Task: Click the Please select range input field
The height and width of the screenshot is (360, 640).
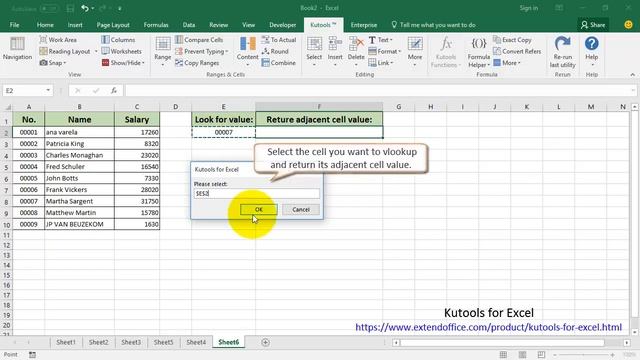Action: [257, 193]
